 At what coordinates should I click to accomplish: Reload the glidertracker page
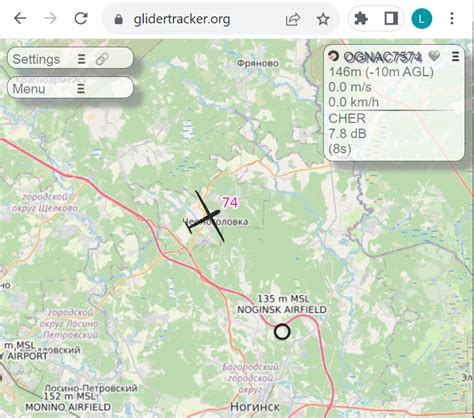tap(81, 18)
